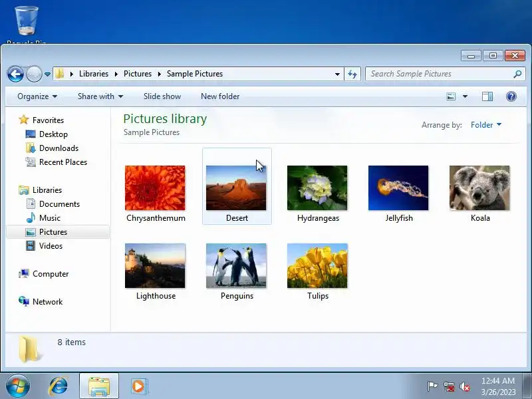Click the Network globe icon in sidebar
The height and width of the screenshot is (399, 532).
(x=24, y=301)
